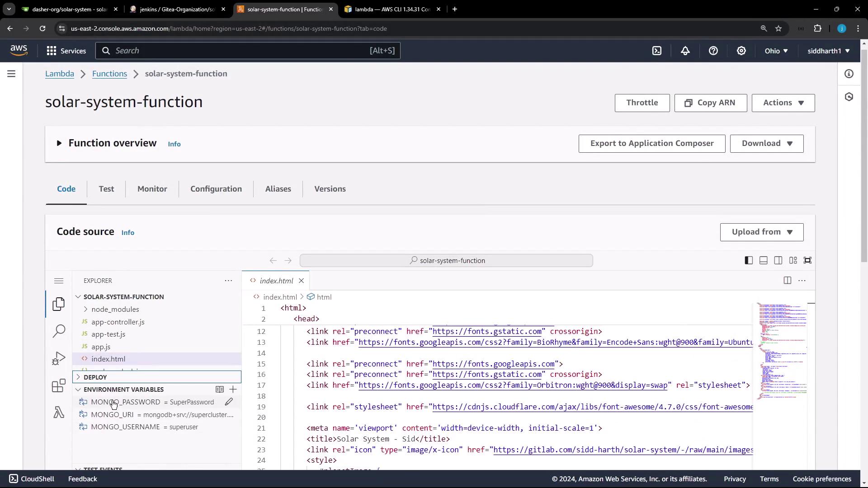This screenshot has width=868, height=488.
Task: Edit MONGO_PASSWORD with the pencil icon
Action: coord(229,402)
